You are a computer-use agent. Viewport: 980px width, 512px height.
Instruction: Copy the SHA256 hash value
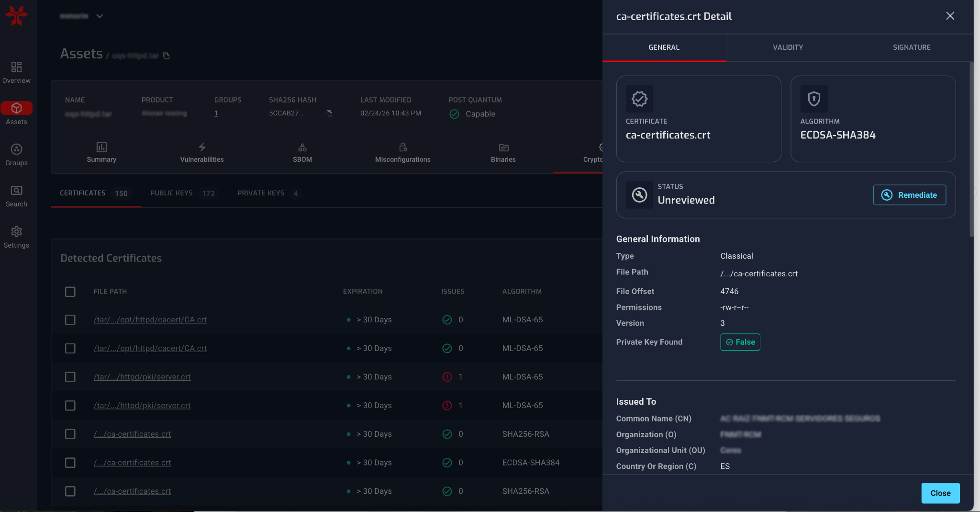click(x=329, y=114)
